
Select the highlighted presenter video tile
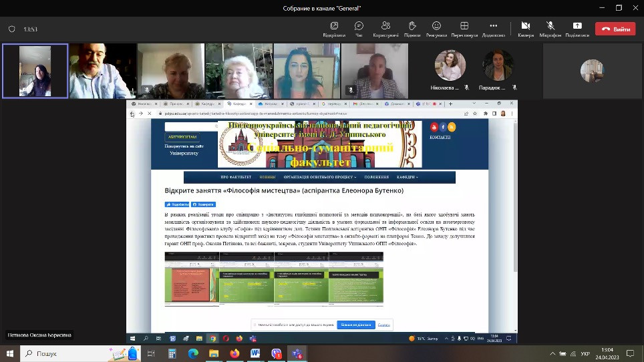point(35,71)
